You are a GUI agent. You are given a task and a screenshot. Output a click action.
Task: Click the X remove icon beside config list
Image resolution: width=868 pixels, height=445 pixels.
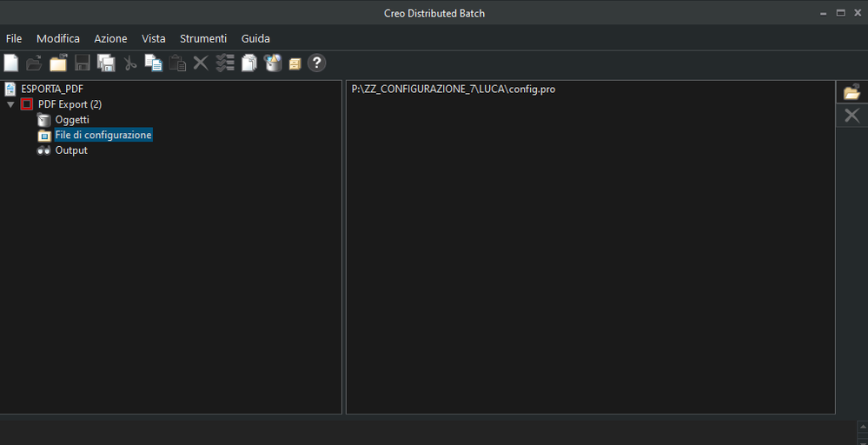[x=852, y=116]
